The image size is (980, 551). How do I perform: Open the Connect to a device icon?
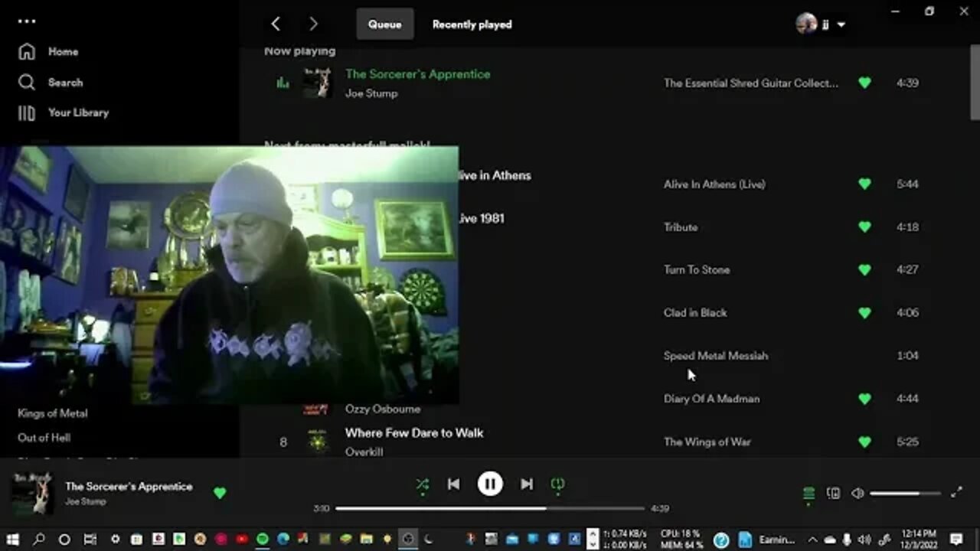834,494
